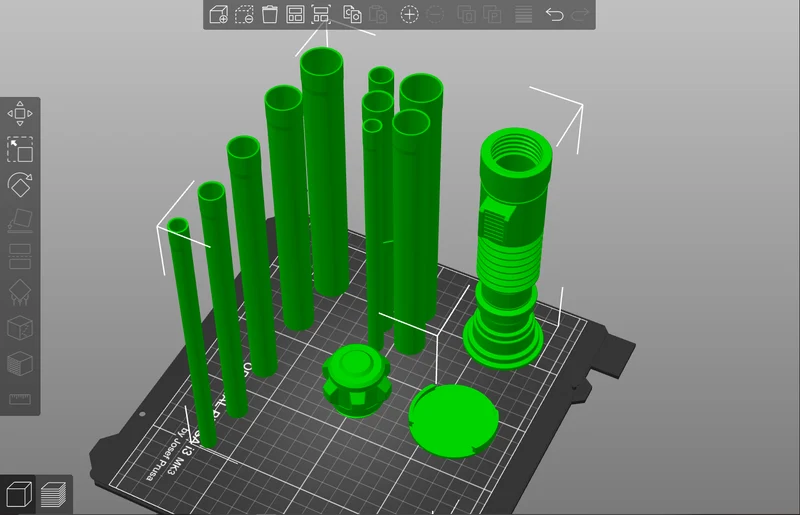Click the Add object cube icon
Screen dimensions: 800x515
219,14
